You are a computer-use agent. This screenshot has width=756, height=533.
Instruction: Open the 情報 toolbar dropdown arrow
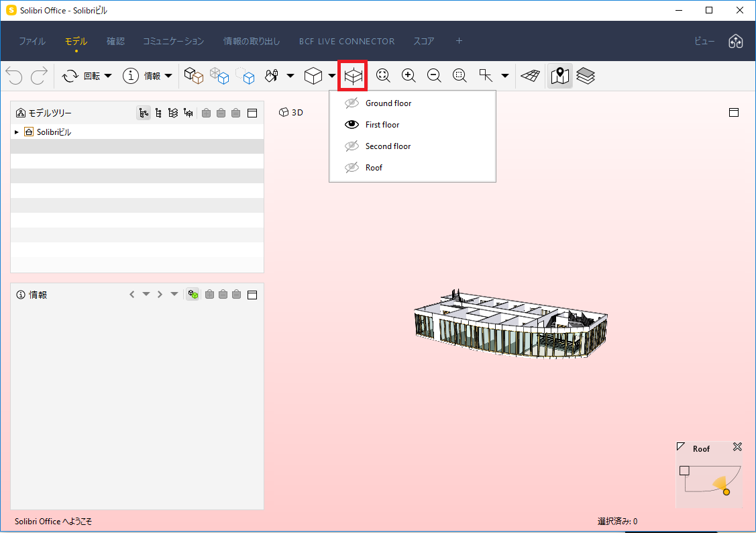[x=168, y=76]
